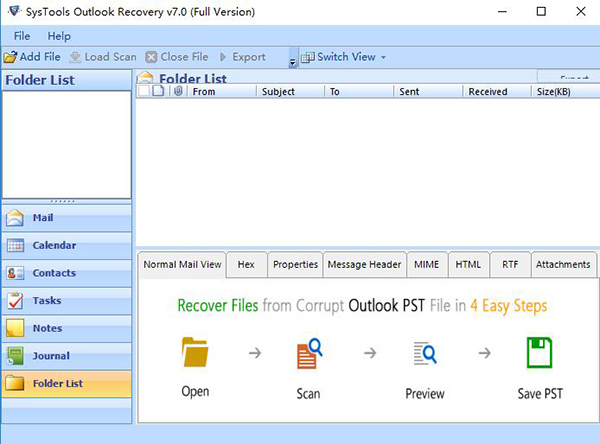Viewport: 600px width, 444px height.
Task: Switch to the Hex tab
Action: [x=246, y=264]
